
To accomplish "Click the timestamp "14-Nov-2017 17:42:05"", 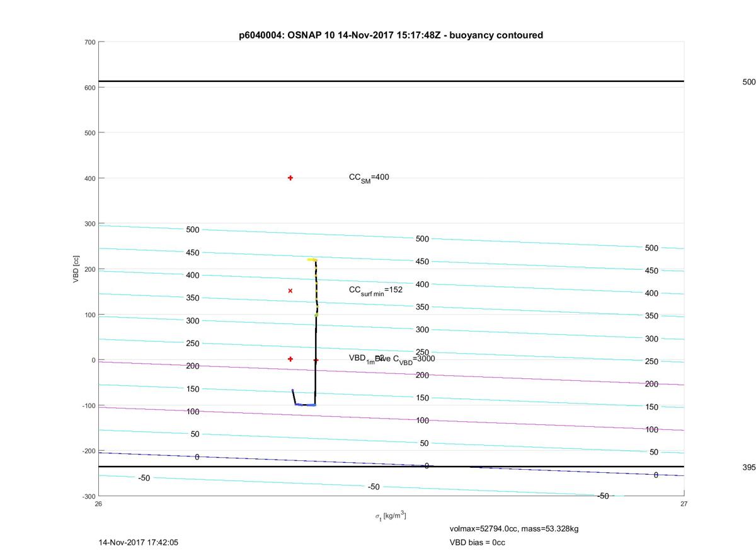I will 138,542.
